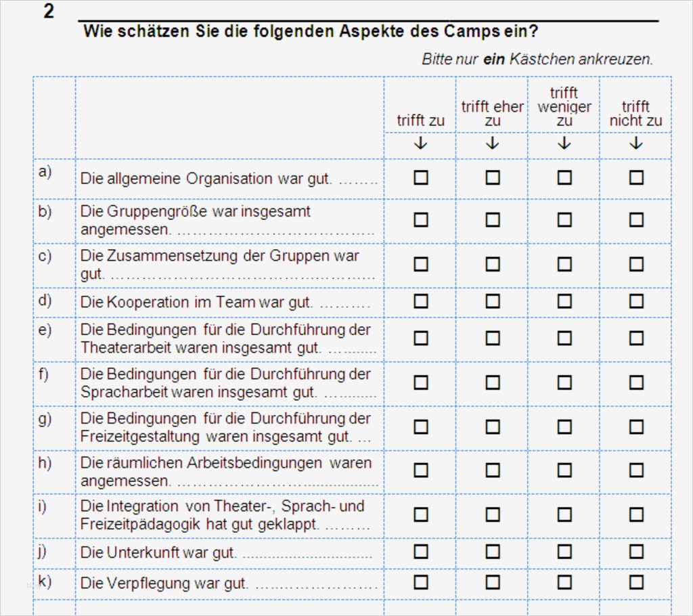Click the arrow under 'trifft zu' header

coord(421,144)
